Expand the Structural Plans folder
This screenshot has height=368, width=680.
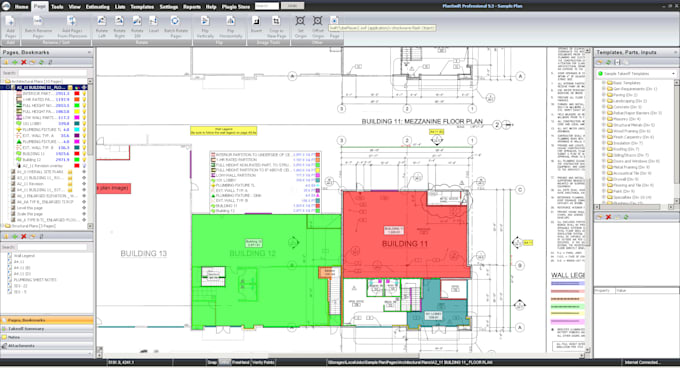coord(3,226)
